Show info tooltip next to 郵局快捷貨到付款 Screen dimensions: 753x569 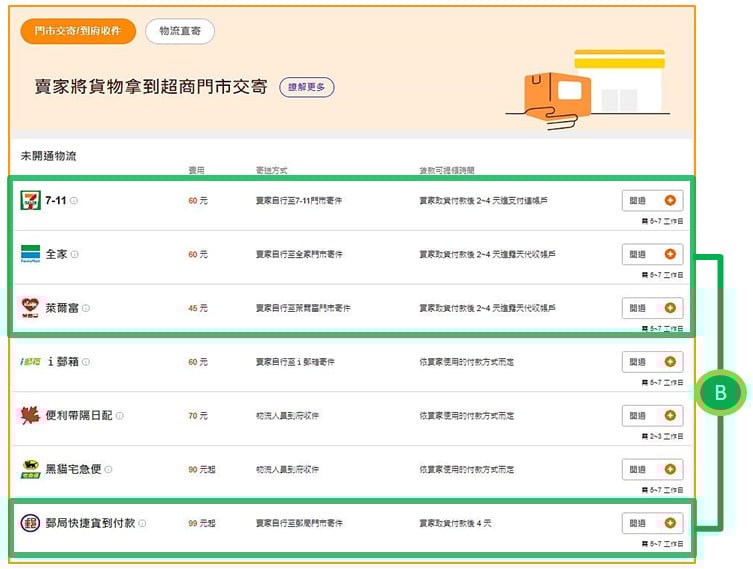click(142, 523)
